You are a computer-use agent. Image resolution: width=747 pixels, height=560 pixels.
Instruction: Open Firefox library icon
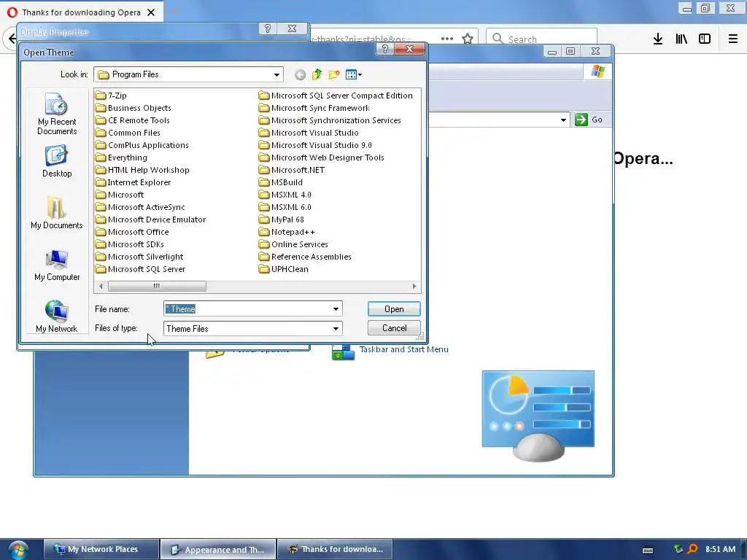point(682,39)
